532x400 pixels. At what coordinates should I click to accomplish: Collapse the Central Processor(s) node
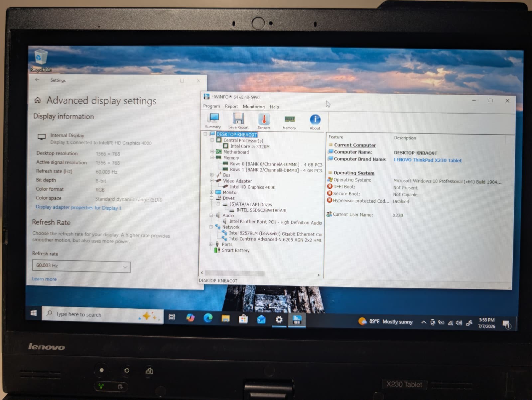tap(212, 140)
